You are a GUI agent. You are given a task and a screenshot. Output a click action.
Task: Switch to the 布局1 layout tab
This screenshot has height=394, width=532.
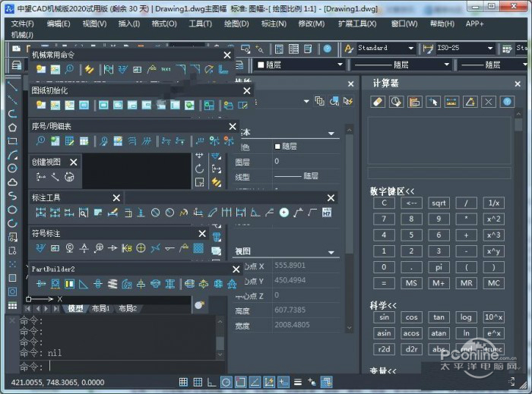(x=100, y=308)
